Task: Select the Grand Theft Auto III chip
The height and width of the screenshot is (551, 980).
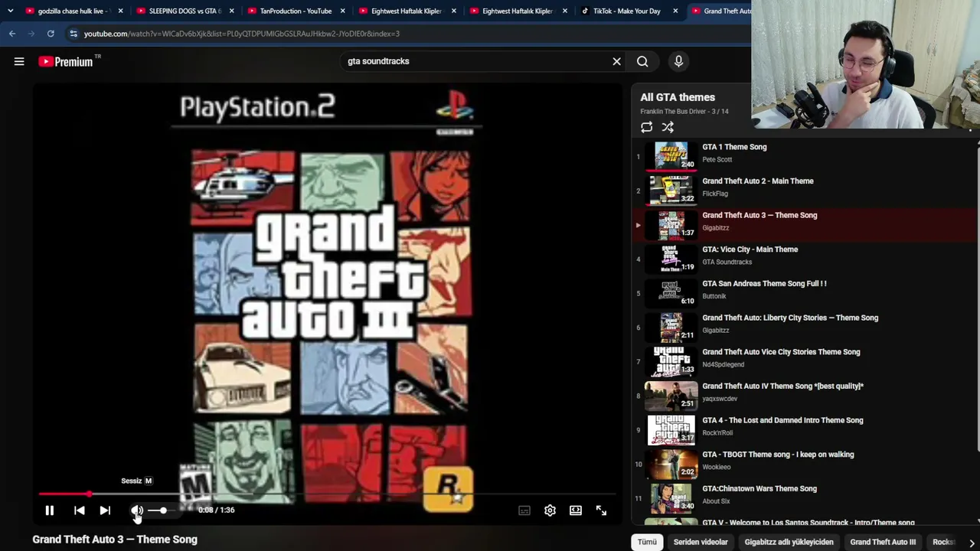Action: click(883, 542)
